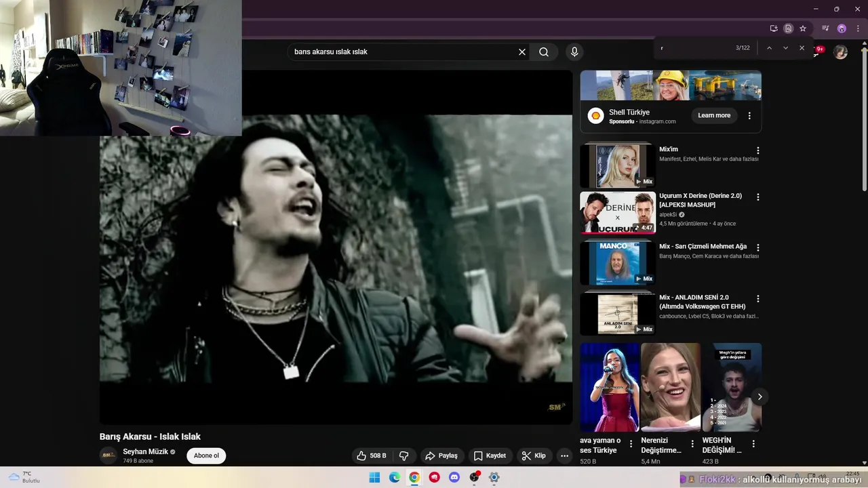Open the Mix'im playlist thumbnail
868x488 pixels.
point(618,165)
